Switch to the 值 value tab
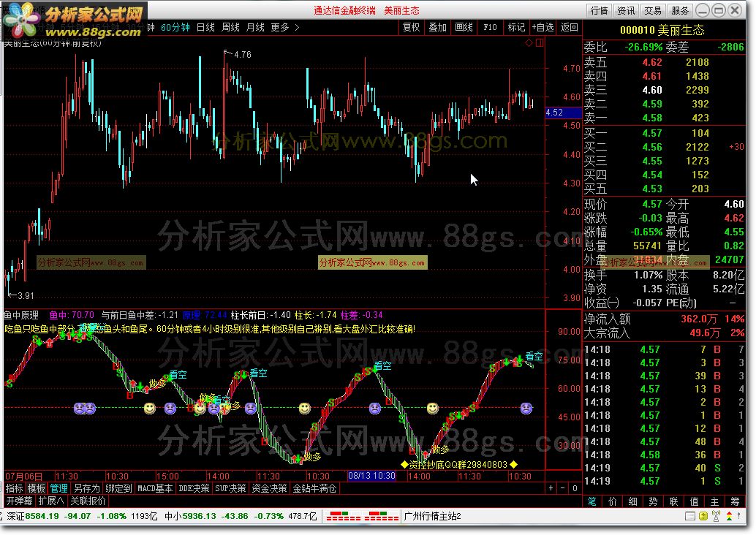This screenshot has height=535, width=756. [695, 501]
